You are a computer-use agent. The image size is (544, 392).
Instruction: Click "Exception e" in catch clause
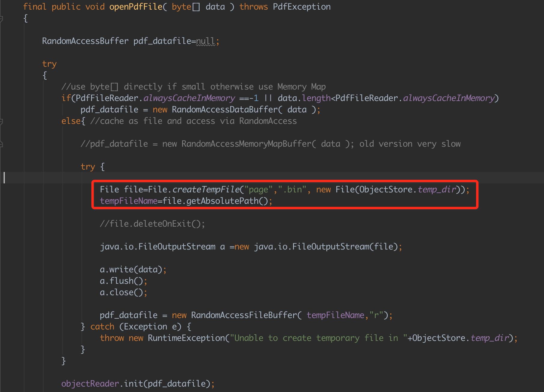[x=150, y=326]
